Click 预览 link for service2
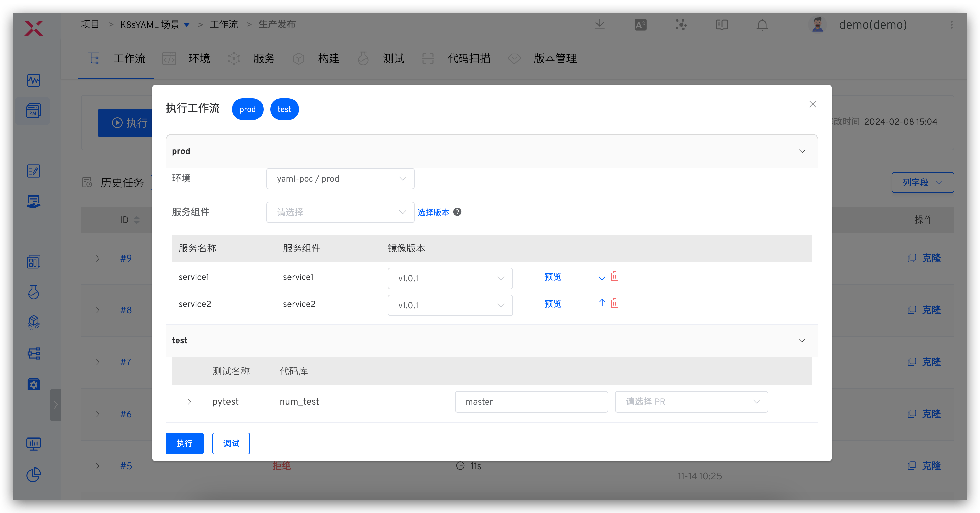The height and width of the screenshot is (513, 980). point(552,304)
